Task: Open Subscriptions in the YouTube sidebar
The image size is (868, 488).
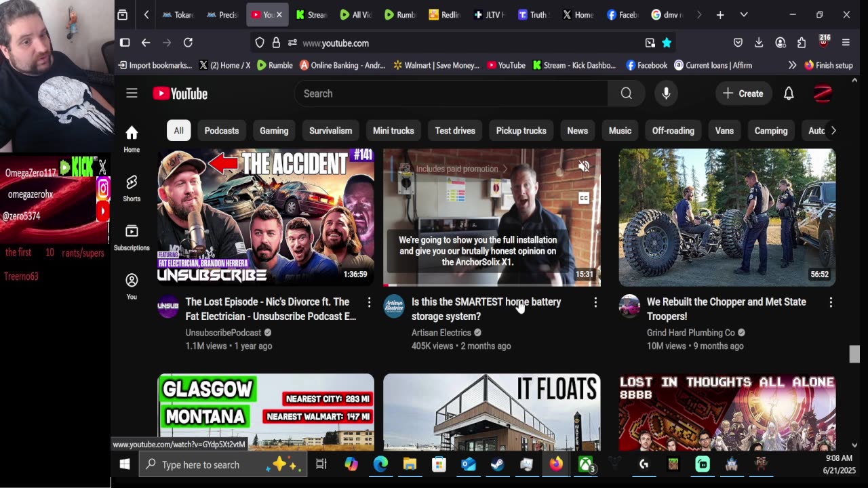Action: click(x=132, y=238)
